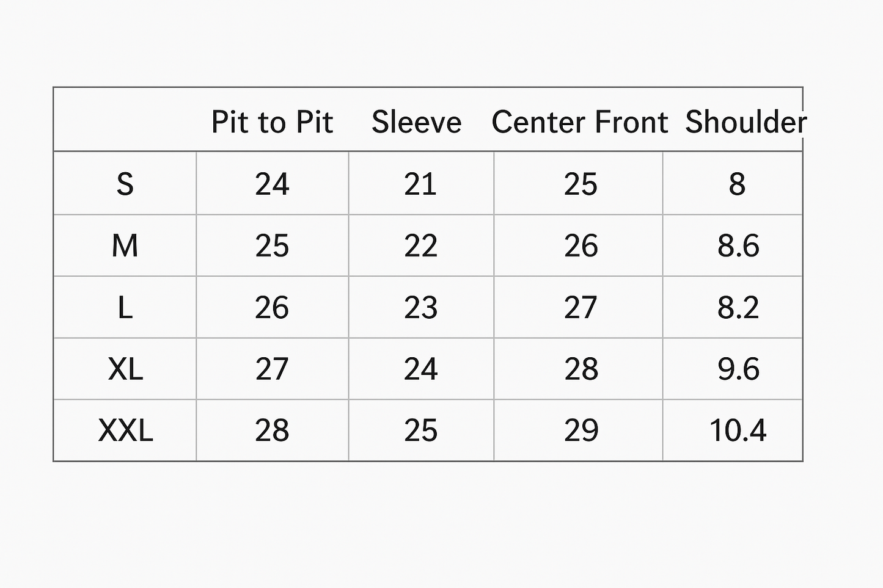Viewport: 883px width, 588px height.
Task: Click the Pit to Pit column header
Action: tap(272, 122)
